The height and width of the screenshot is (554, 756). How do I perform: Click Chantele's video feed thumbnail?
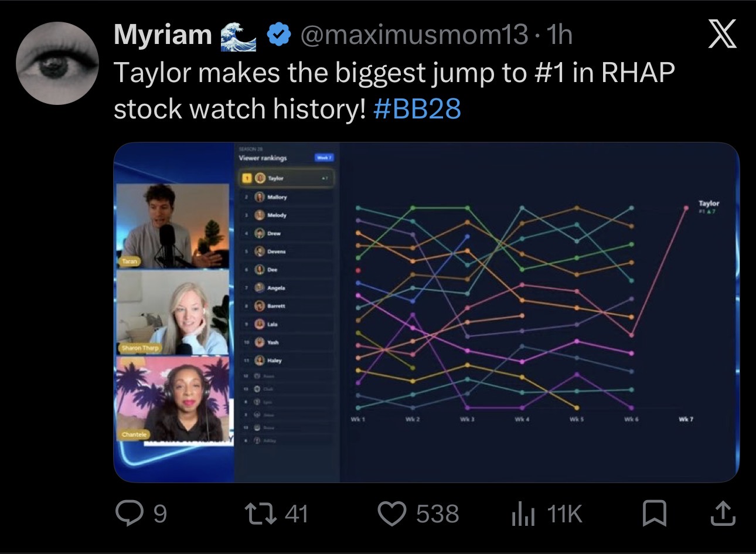(x=173, y=398)
